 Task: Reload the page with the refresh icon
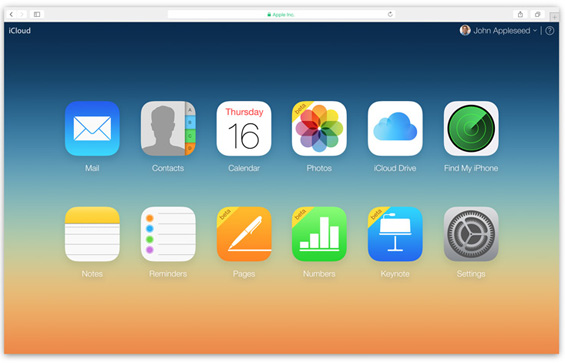tap(390, 14)
